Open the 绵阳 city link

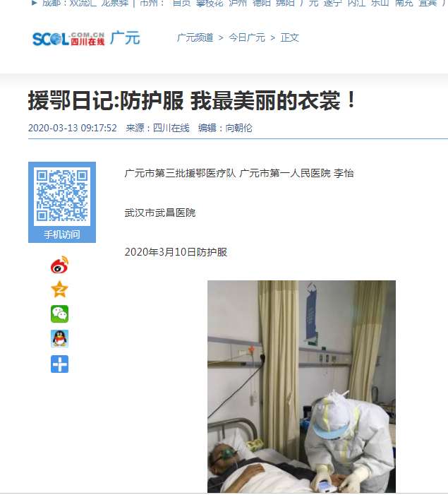coord(285,3)
